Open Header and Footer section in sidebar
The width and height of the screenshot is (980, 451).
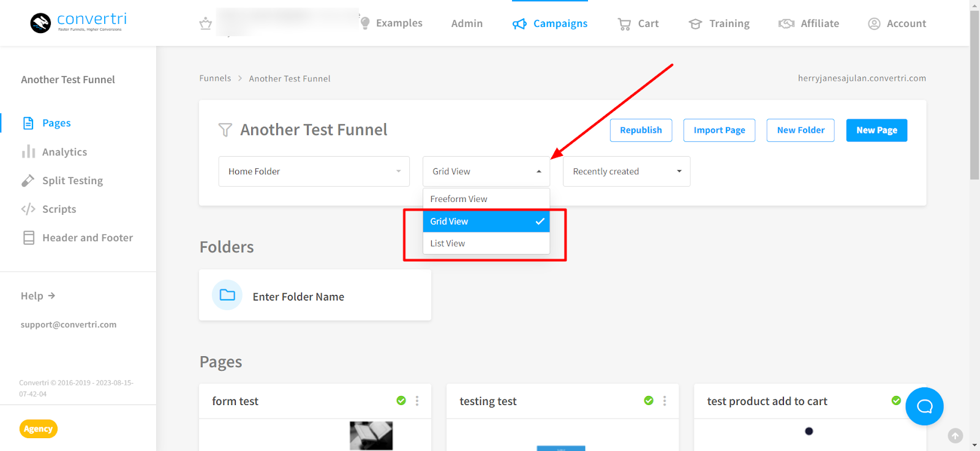pos(88,238)
